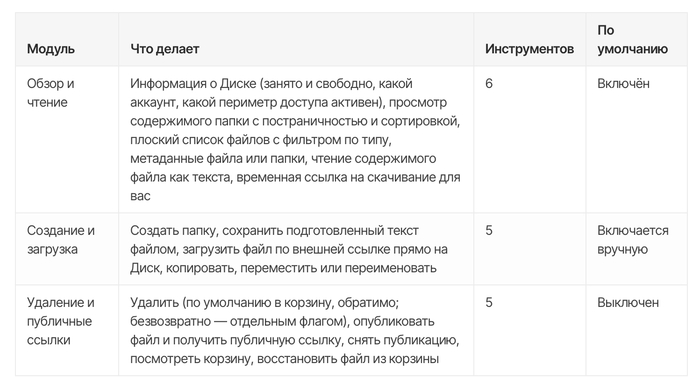Click the "Включён" status cell
The height and width of the screenshot is (386, 700).
pos(623,83)
